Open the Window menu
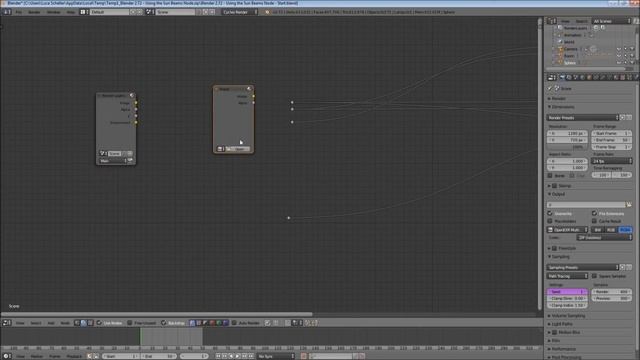Screen dimensions: 640x360 (x=53, y=12)
